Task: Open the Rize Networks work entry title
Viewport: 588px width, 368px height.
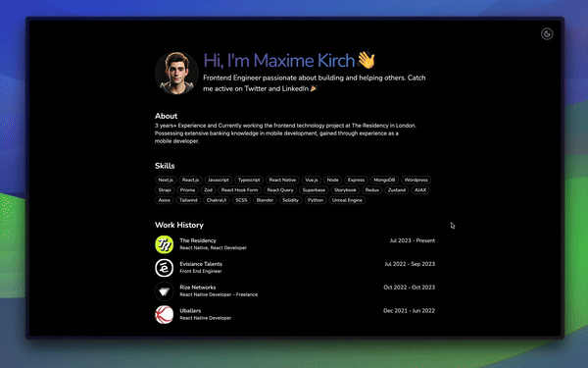Action: pos(198,288)
